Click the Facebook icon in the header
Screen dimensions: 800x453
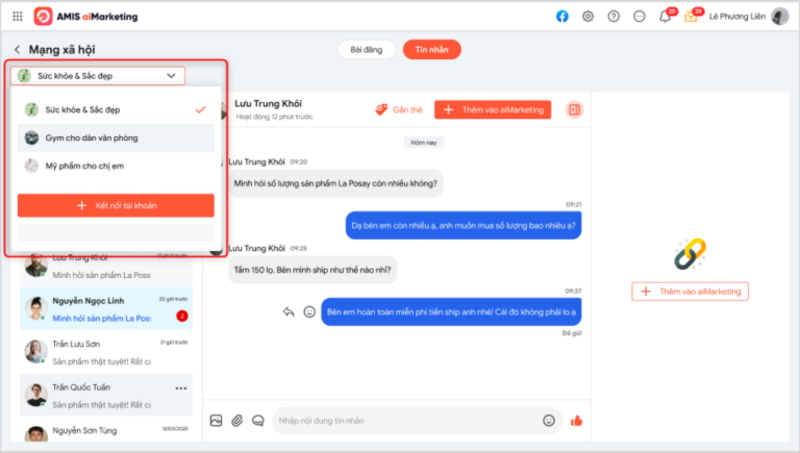click(562, 17)
